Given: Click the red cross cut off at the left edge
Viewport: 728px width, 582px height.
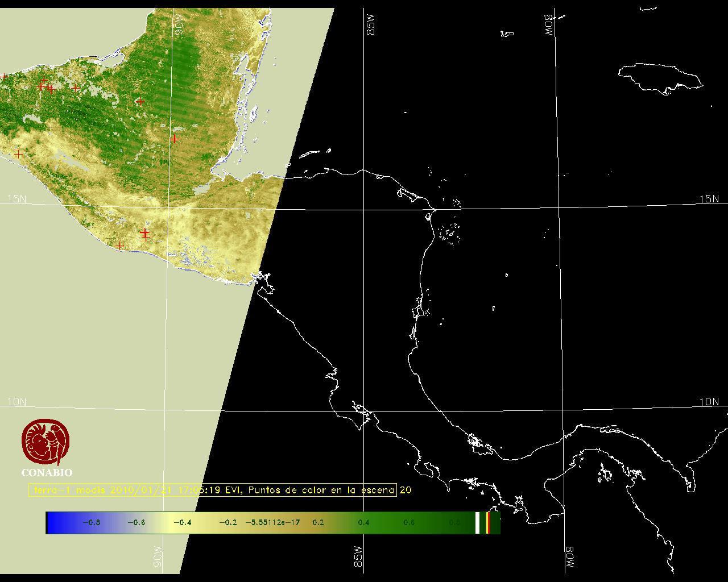Looking at the screenshot, I should point(3,76).
